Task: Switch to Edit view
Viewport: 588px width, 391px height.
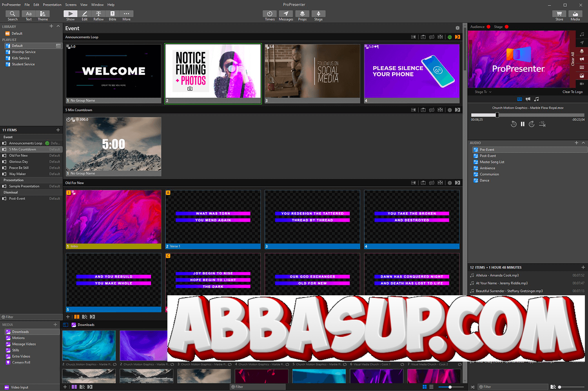Action: 85,16
